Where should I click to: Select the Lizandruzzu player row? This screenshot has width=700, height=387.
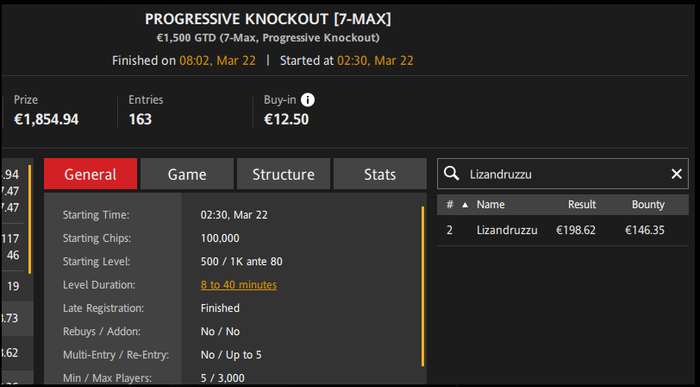562,230
